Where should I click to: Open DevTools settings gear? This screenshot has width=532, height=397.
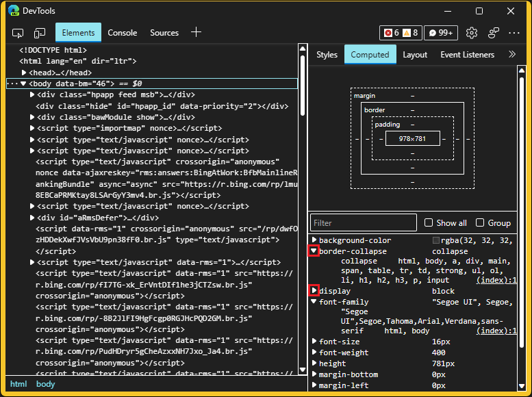472,33
